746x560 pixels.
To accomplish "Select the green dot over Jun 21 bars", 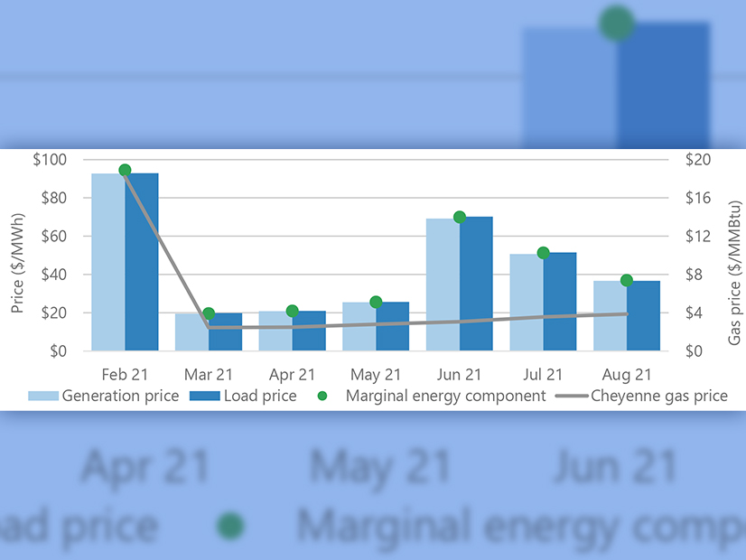I will pos(459,217).
